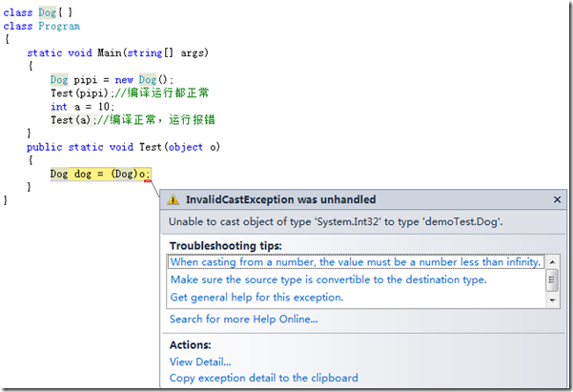Click the 'class Dog{ }' declaration
The height and width of the screenshot is (392, 573).
[x=38, y=12]
